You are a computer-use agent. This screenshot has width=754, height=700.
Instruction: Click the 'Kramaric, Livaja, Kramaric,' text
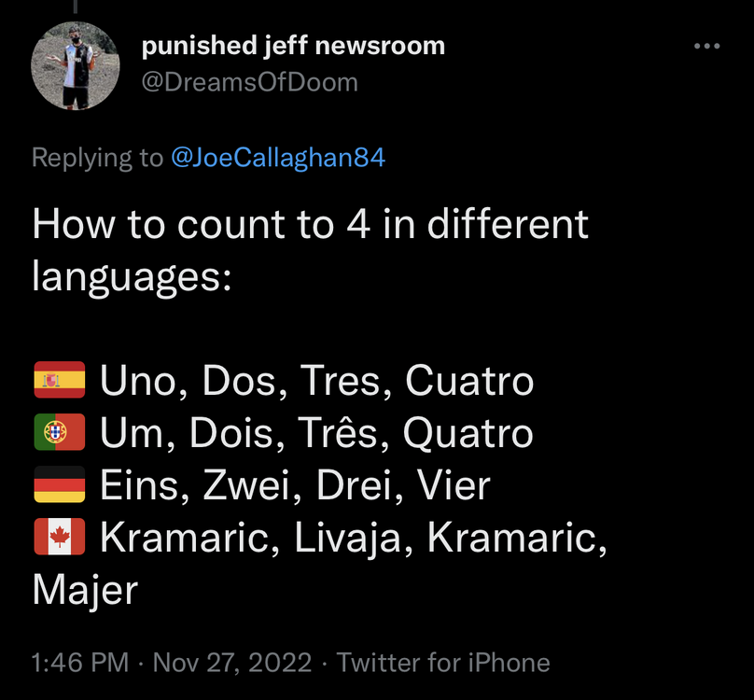[354, 538]
